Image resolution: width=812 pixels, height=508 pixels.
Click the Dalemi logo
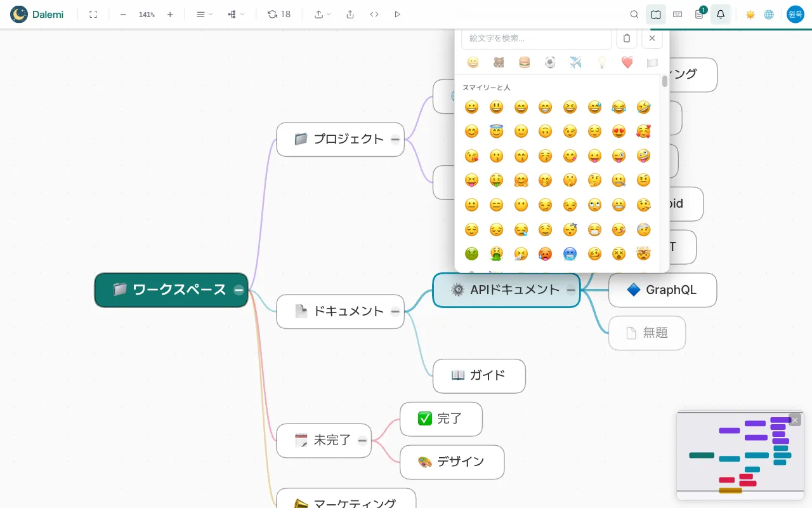37,14
